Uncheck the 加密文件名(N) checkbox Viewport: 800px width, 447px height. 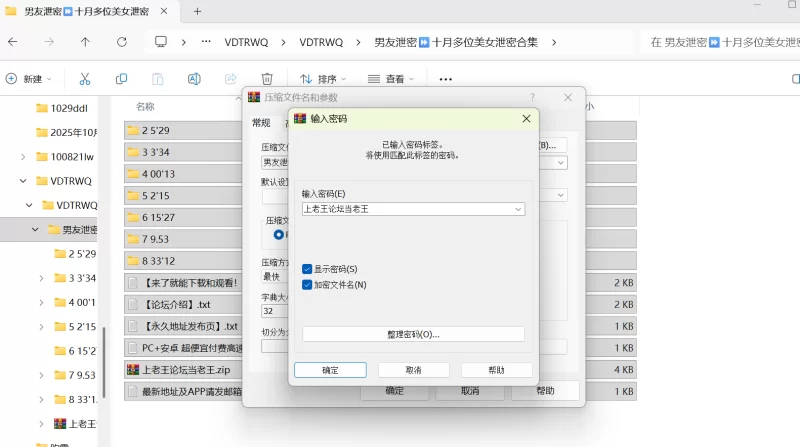(308, 285)
